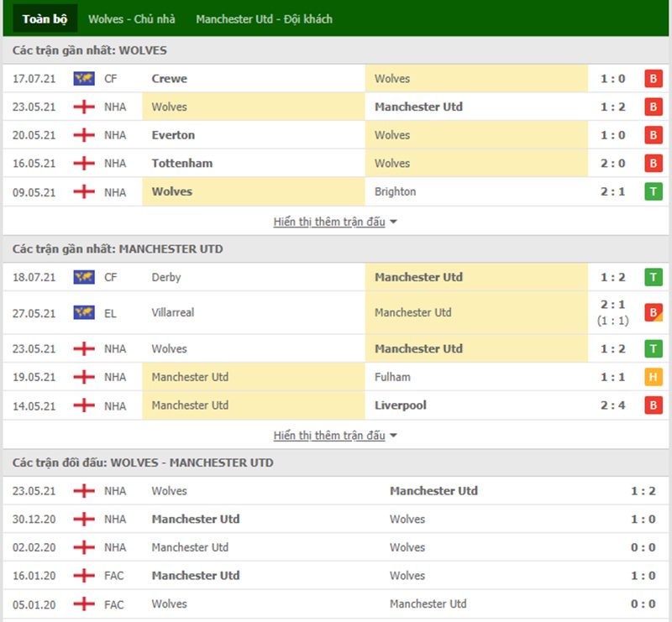This screenshot has width=672, height=622.
Task: Click heading Các trận gần nhất: MANCHESTER UTD
Action: point(118,249)
